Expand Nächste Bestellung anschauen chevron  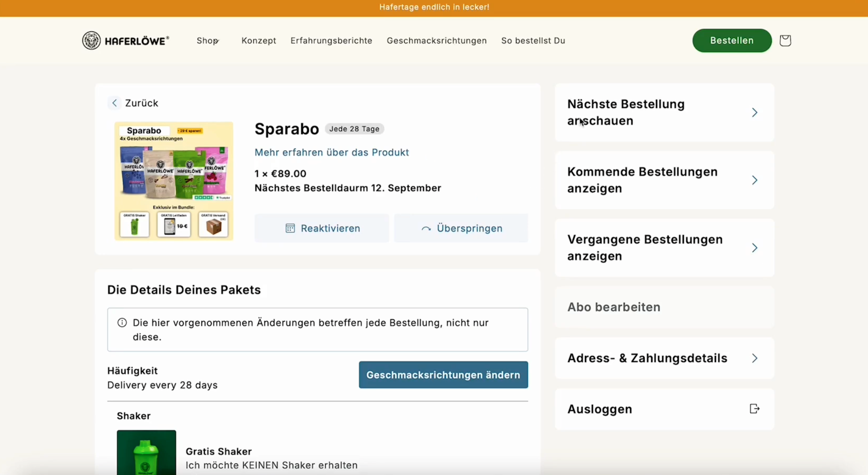755,112
